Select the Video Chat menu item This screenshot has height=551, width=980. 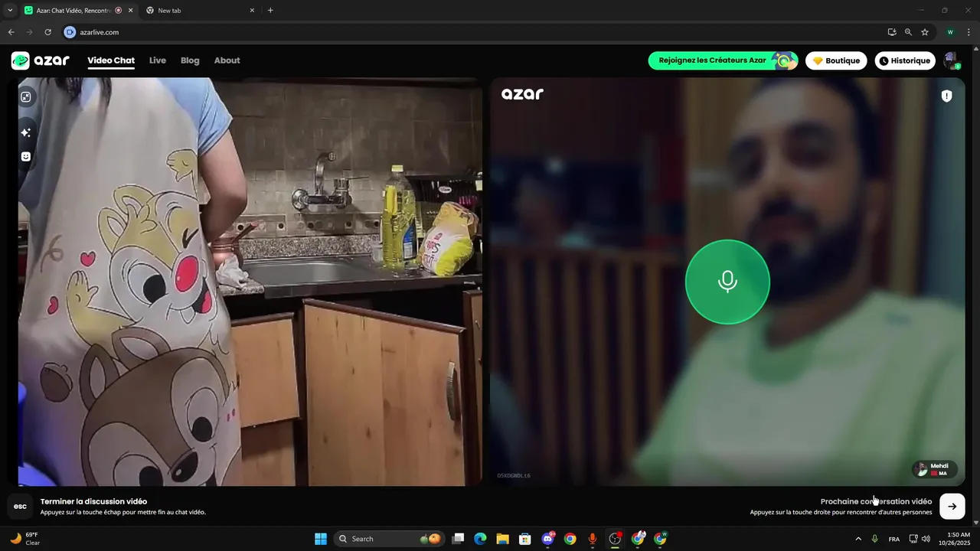[111, 60]
